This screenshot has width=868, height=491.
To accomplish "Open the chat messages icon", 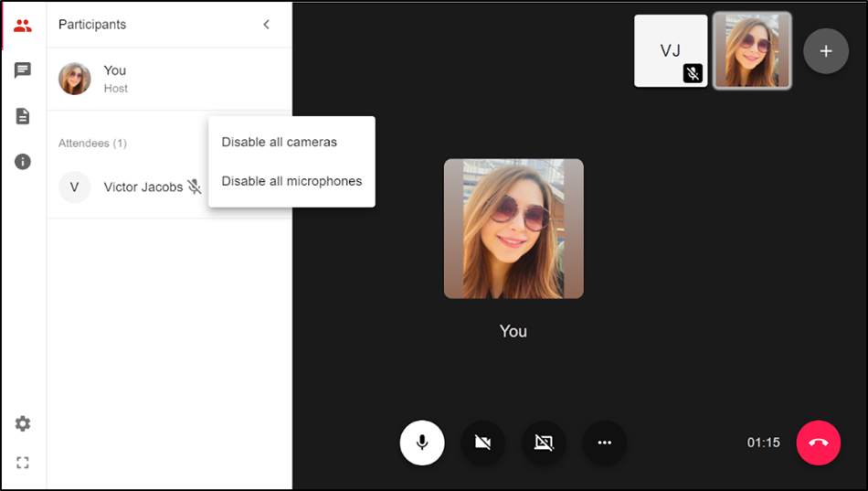I will (x=23, y=70).
